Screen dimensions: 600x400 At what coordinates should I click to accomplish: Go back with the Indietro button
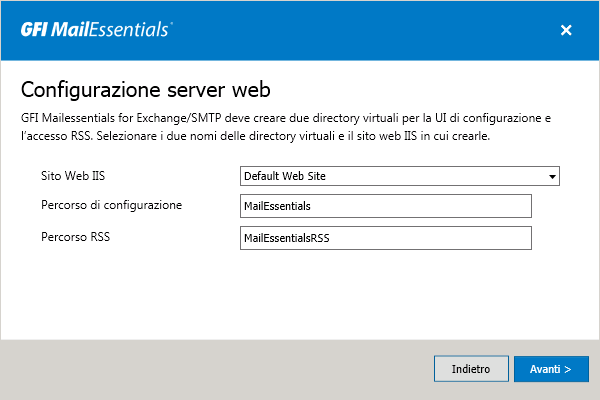(471, 369)
